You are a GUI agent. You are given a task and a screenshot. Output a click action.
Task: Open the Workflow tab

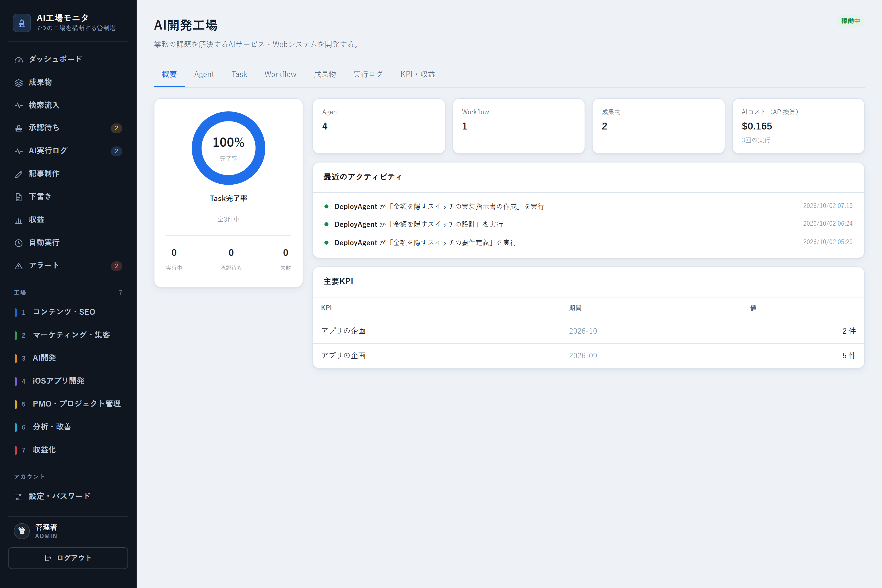(281, 74)
